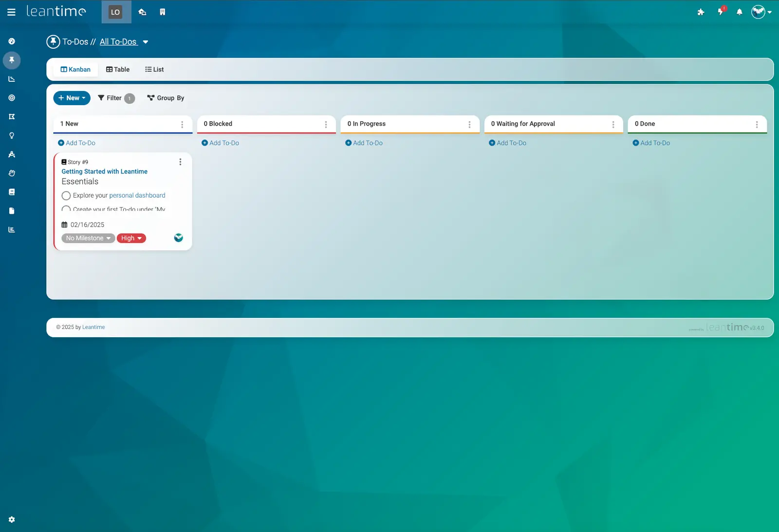Open the Files document icon in sidebar
The height and width of the screenshot is (532, 779).
[x=12, y=211]
